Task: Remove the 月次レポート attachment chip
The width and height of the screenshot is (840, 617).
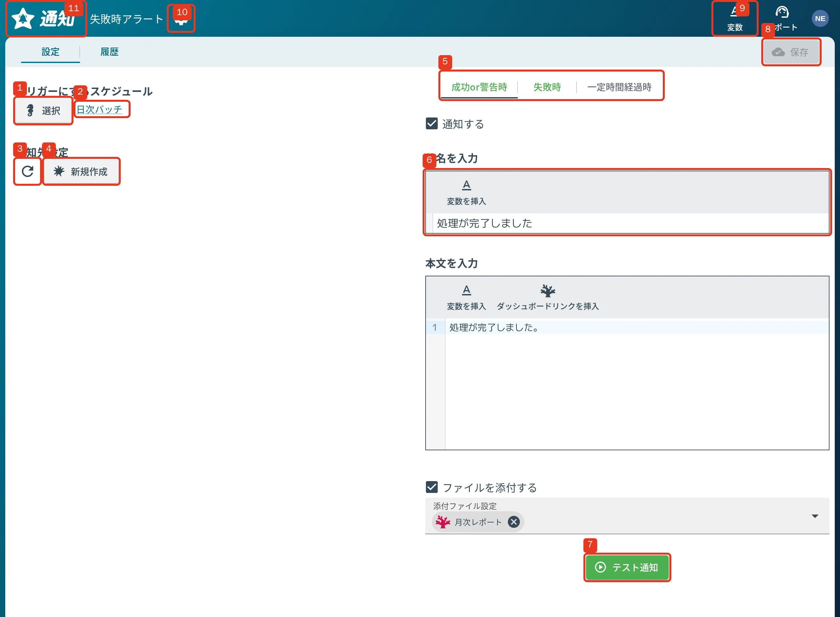Action: (x=514, y=522)
